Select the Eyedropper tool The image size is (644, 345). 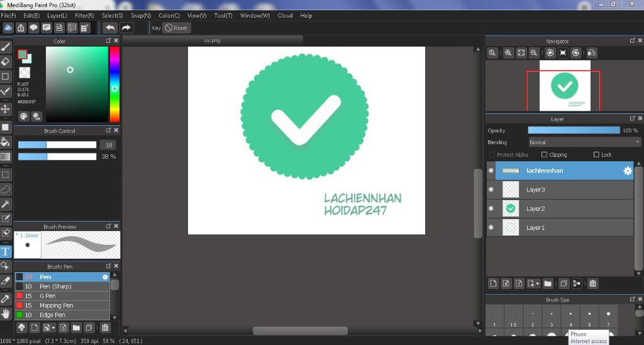[5, 299]
